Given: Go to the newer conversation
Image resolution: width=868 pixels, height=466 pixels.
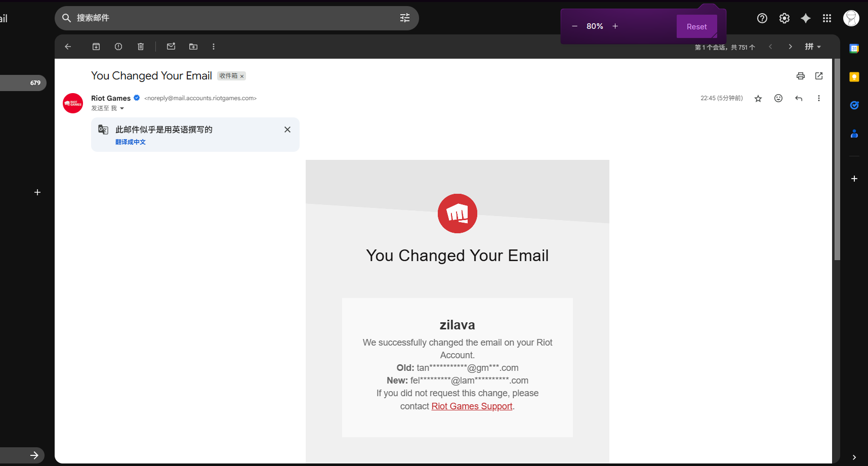Looking at the screenshot, I should click(770, 47).
